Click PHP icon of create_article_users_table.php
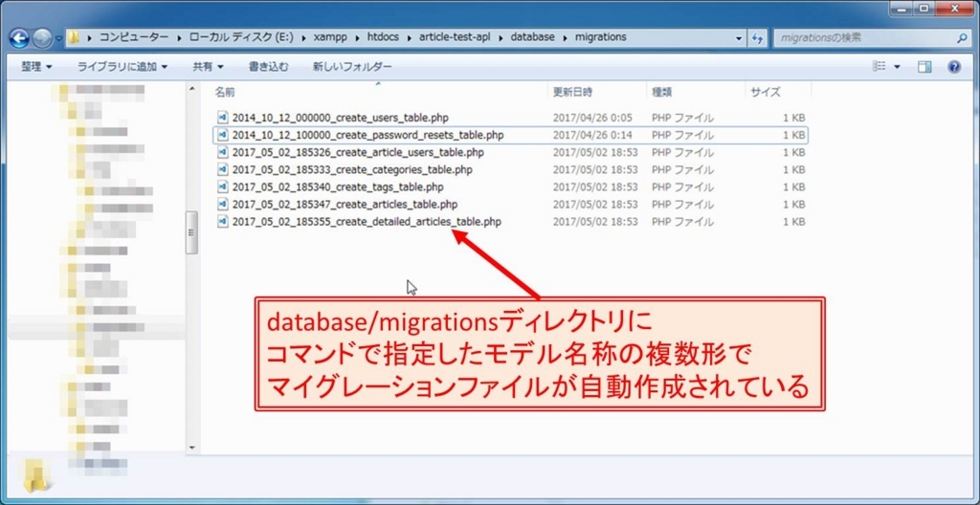Viewport: 980px width, 505px height. [222, 152]
